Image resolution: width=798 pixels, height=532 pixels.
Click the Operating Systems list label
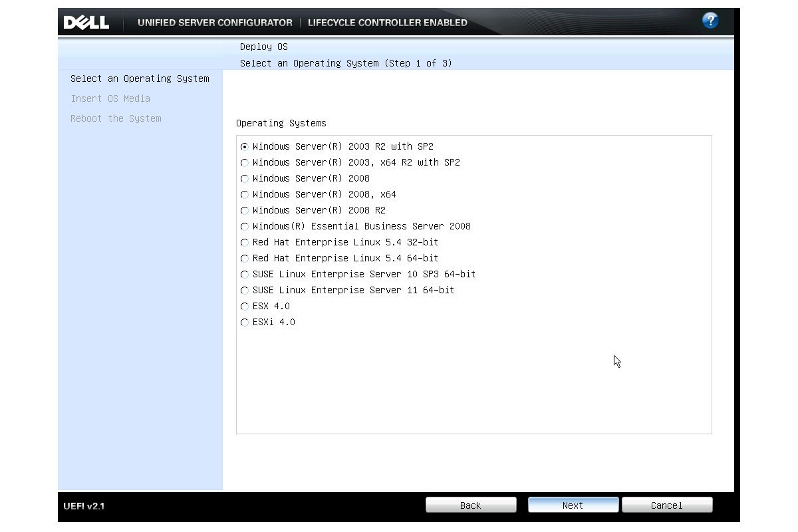click(x=281, y=123)
